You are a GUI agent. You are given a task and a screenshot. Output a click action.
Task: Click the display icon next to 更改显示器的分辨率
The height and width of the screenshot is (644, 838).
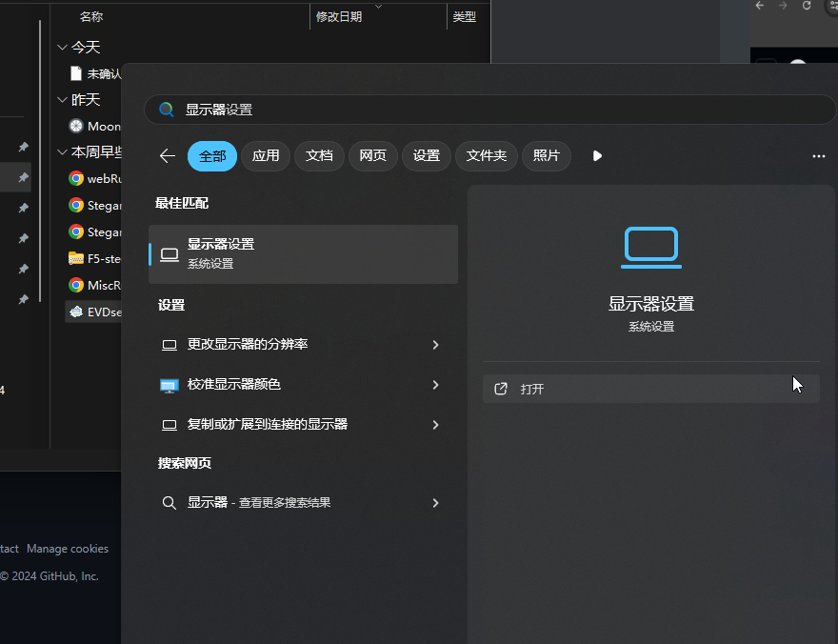point(170,345)
